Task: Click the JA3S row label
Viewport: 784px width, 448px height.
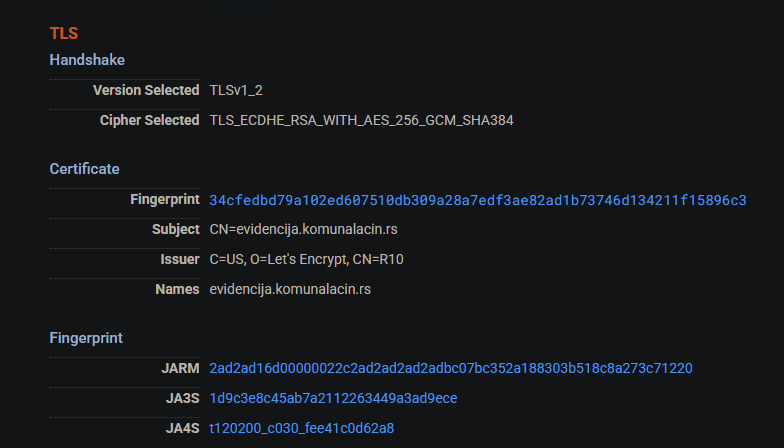Action: tap(182, 398)
